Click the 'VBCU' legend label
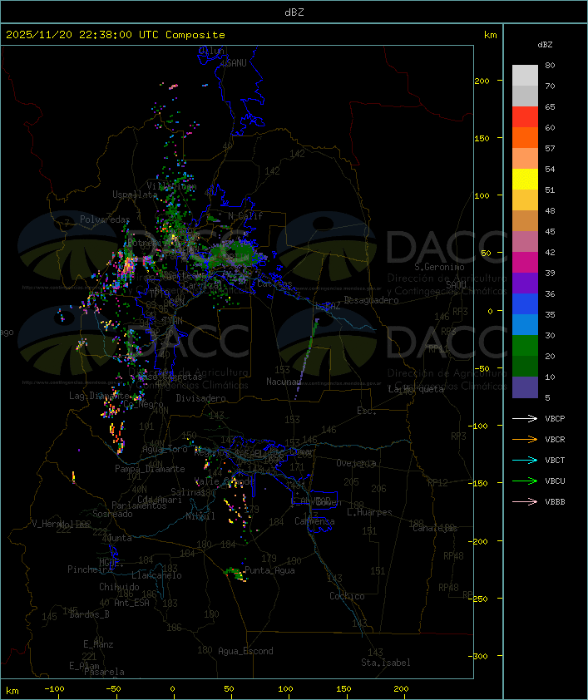This screenshot has width=588, height=700. (555, 481)
